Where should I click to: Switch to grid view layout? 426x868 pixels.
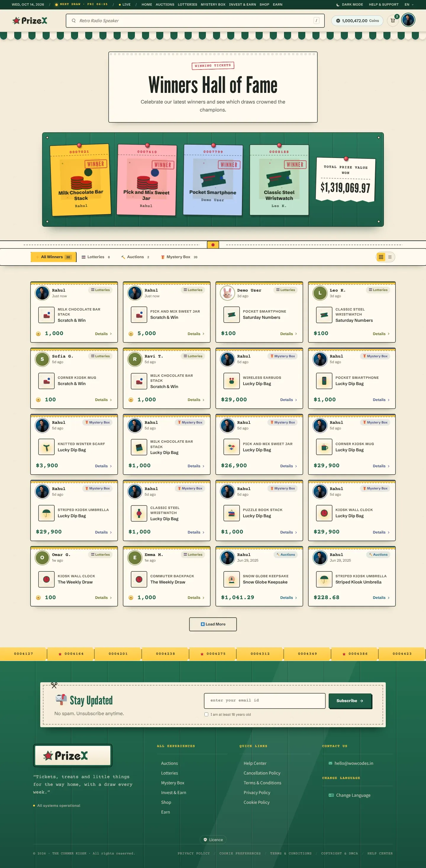pyautogui.click(x=381, y=257)
